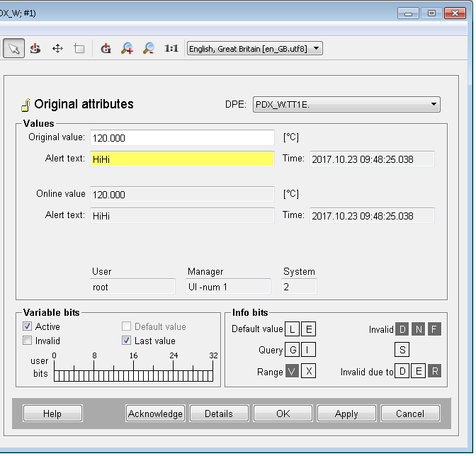Select the arrow pointer tool in toolbar
Screen dimensions: 476x456
tap(13, 48)
